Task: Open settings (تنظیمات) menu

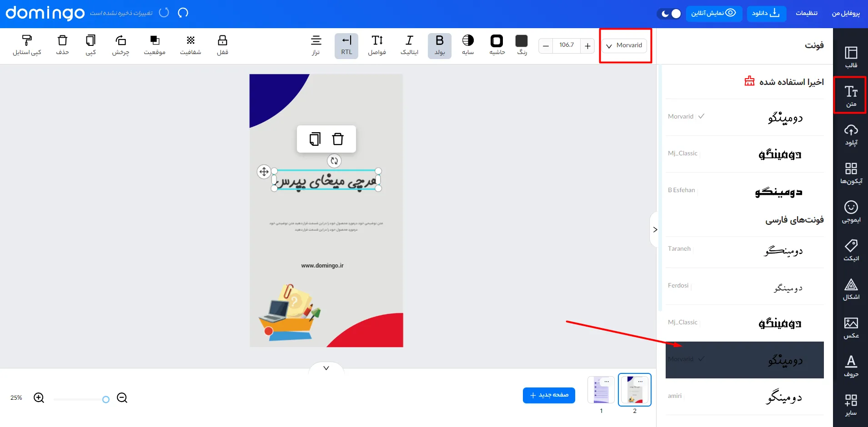Action: point(807,13)
